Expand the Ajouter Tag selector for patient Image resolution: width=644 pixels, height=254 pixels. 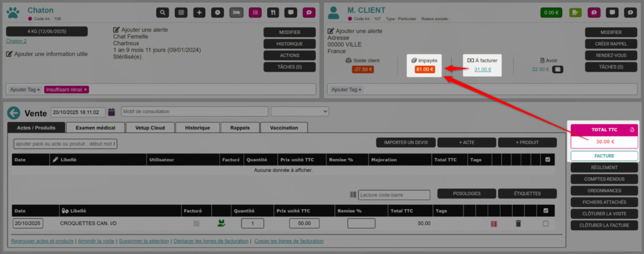(25, 89)
